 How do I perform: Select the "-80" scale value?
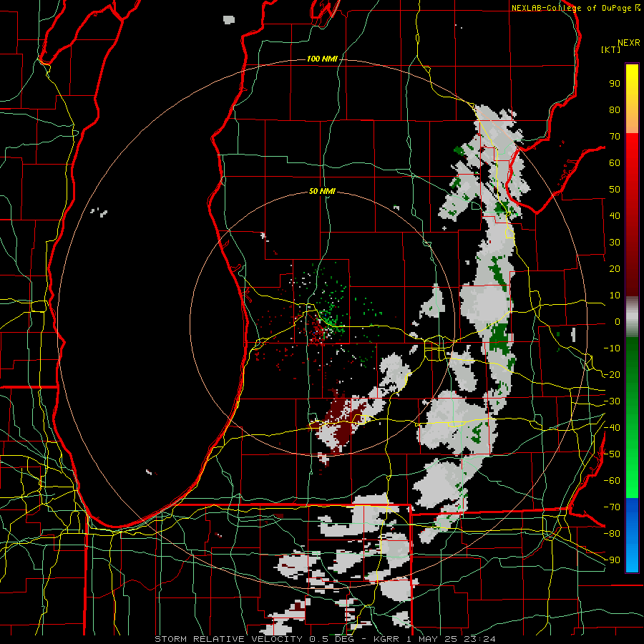(x=612, y=534)
